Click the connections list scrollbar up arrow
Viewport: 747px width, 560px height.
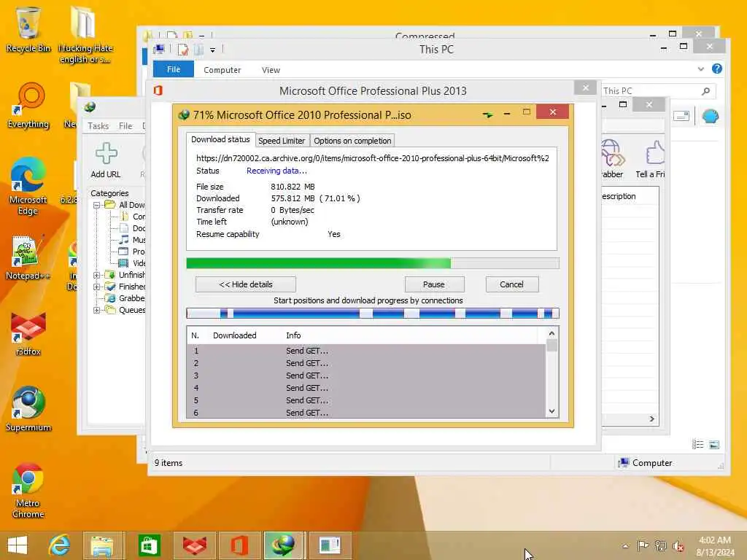(x=551, y=333)
